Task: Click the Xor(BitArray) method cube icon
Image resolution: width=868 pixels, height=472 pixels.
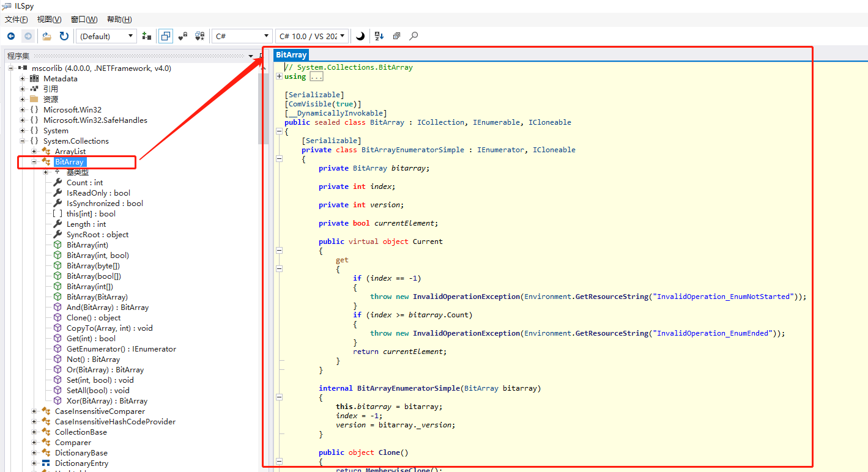Action: coord(57,400)
